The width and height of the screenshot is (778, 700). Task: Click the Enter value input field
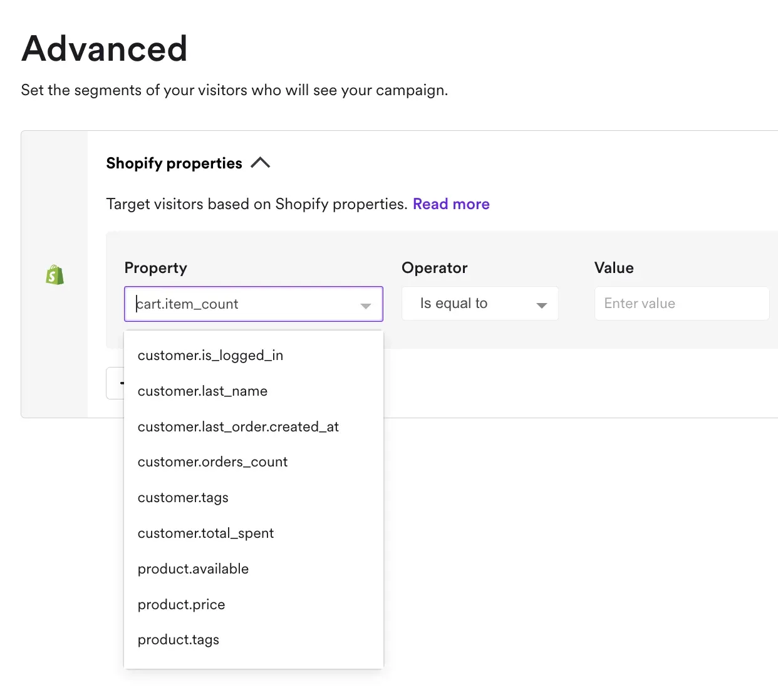[x=682, y=303]
